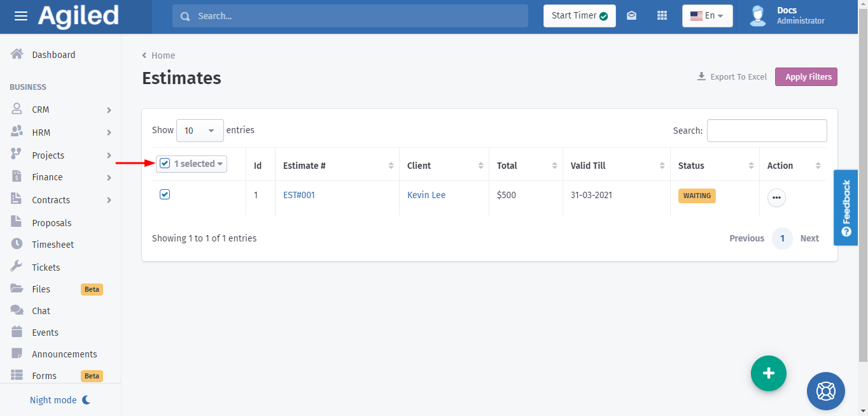The image size is (868, 416).
Task: Open the inbox envelope icon
Action: click(x=631, y=16)
